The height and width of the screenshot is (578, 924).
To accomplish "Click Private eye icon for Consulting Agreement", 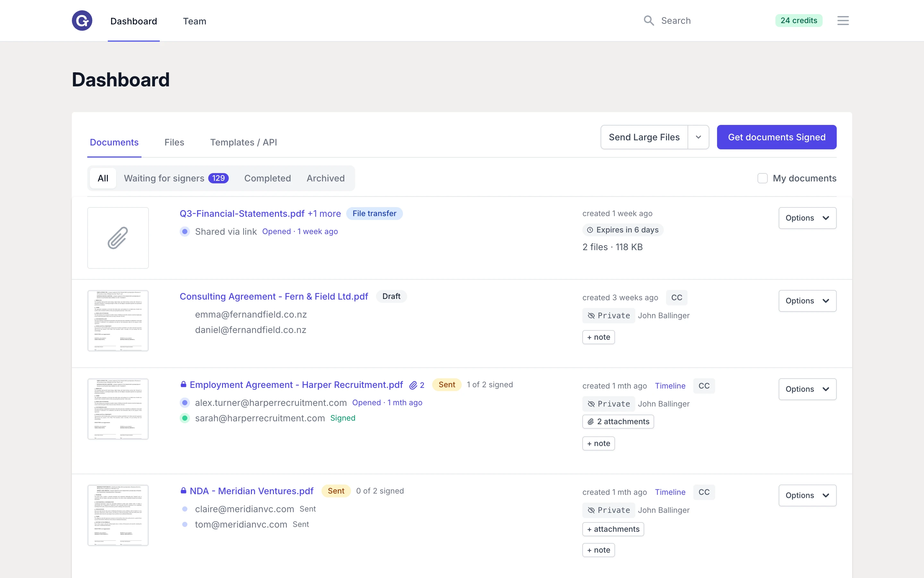I will [x=591, y=315].
